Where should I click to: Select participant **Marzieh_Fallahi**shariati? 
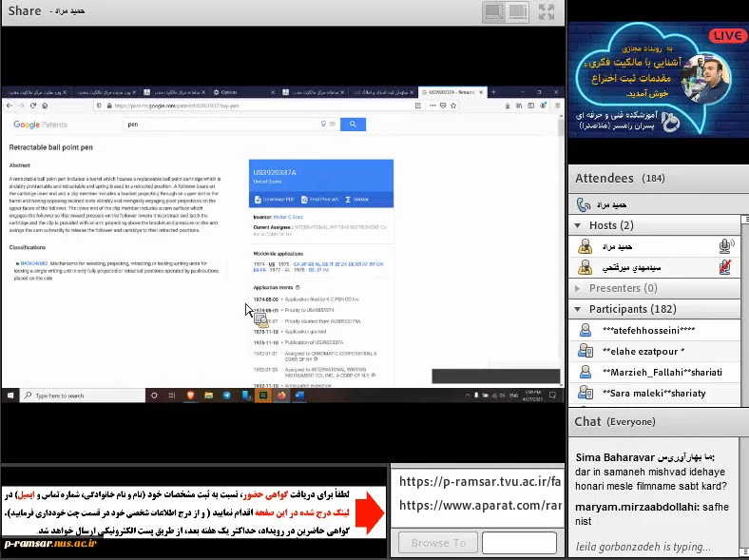tap(654, 373)
